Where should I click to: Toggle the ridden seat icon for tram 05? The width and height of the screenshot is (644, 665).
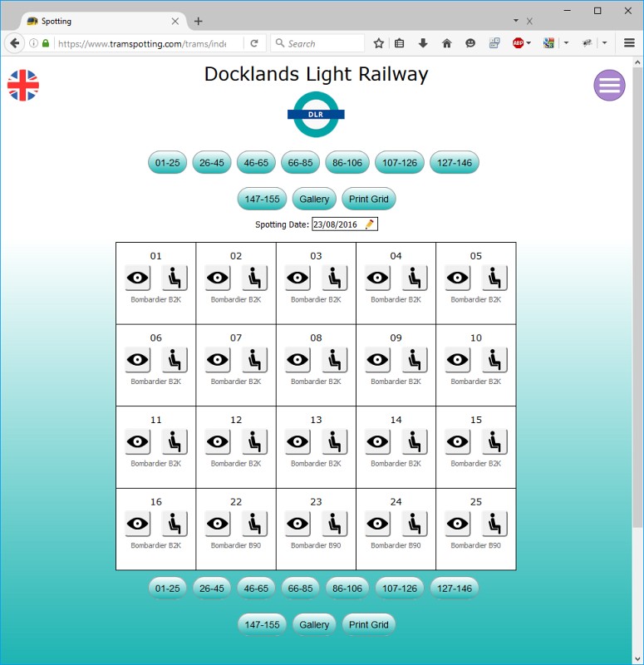[x=494, y=278]
